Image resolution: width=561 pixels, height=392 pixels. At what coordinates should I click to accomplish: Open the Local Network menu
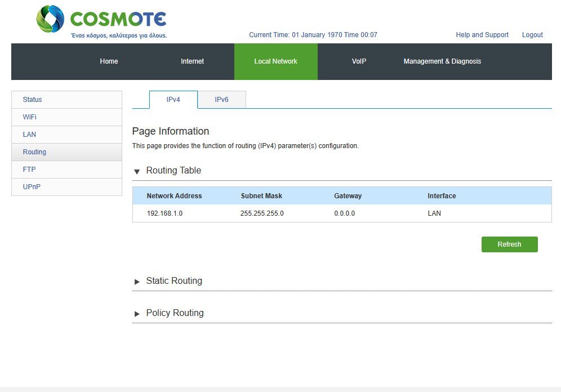(276, 61)
